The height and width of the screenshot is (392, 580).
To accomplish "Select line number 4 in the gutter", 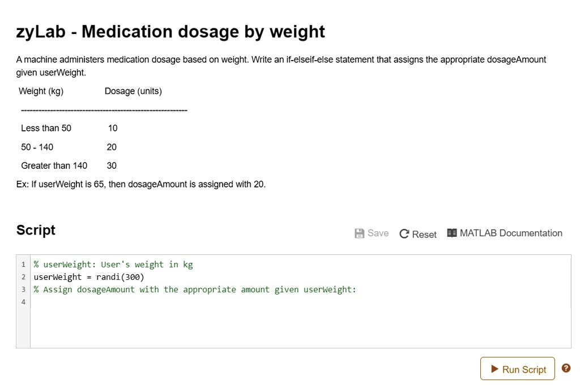I will pos(23,302).
